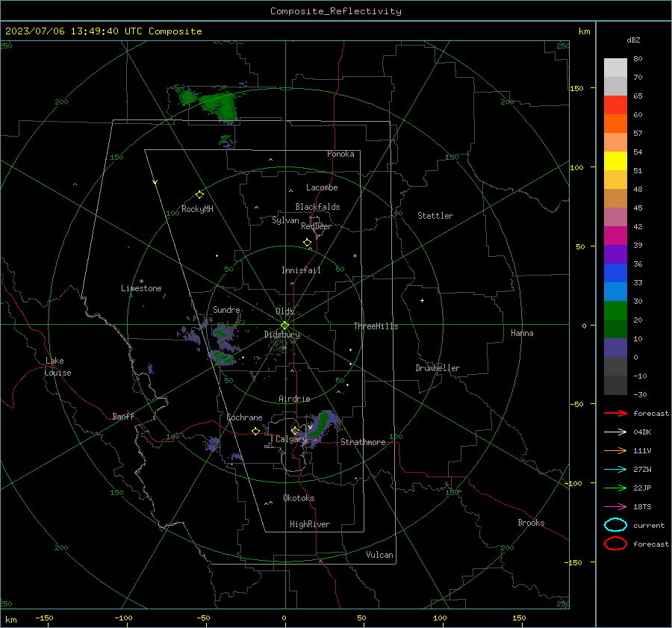
Task: Click the Okotoks label
Action: (299, 498)
